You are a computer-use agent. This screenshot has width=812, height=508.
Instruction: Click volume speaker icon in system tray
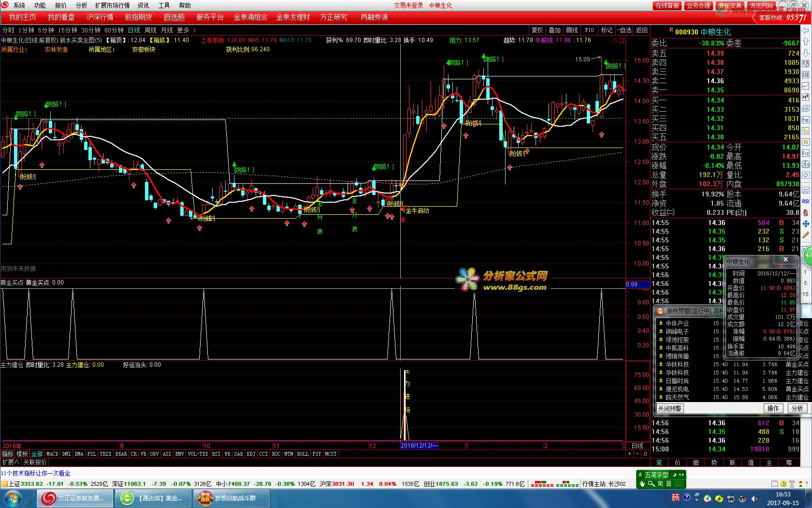coord(754,498)
